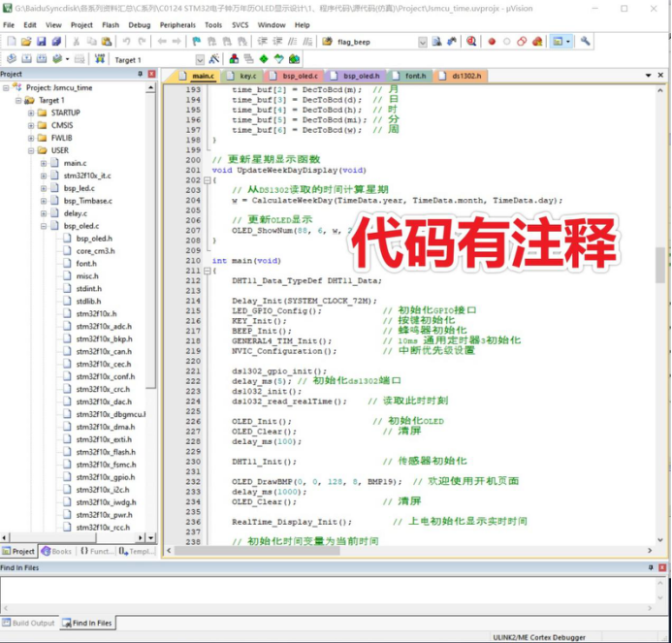Open Manage Project Items icon
Viewport: 672px width, 643px height.
coord(234,59)
